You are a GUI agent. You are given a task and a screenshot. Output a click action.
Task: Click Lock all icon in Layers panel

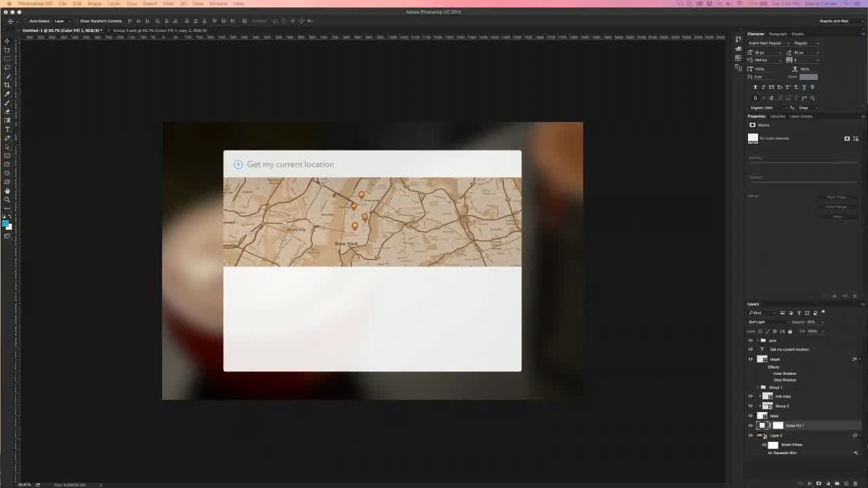point(790,331)
